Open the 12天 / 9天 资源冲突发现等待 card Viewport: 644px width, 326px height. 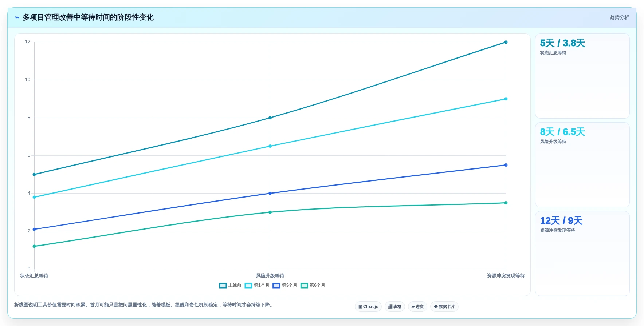tap(582, 254)
